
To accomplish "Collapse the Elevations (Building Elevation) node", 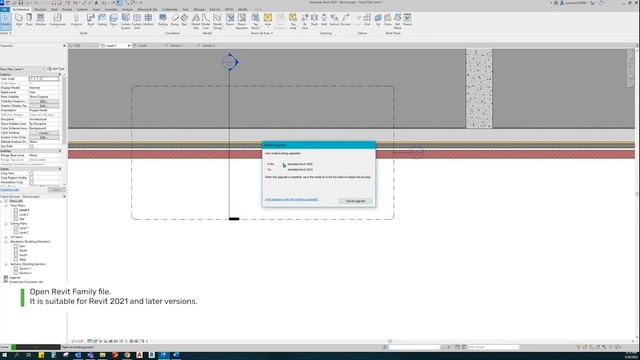I will (x=6, y=242).
